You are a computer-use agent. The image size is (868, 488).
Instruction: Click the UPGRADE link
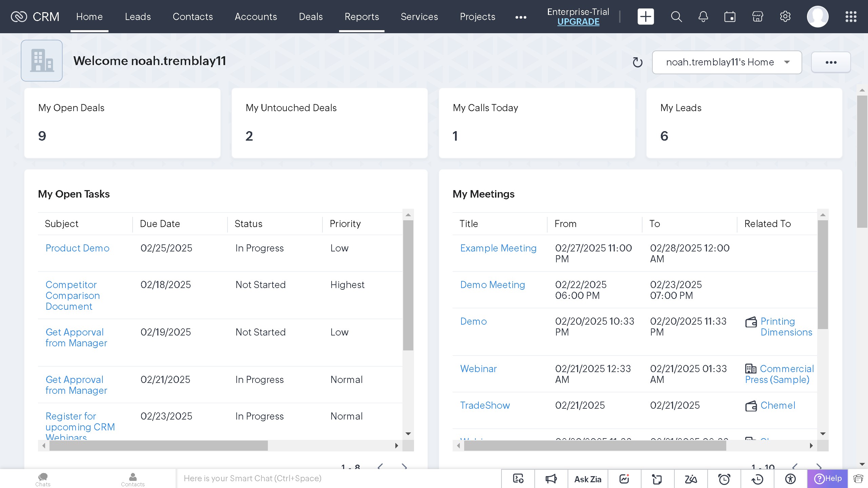tap(578, 22)
